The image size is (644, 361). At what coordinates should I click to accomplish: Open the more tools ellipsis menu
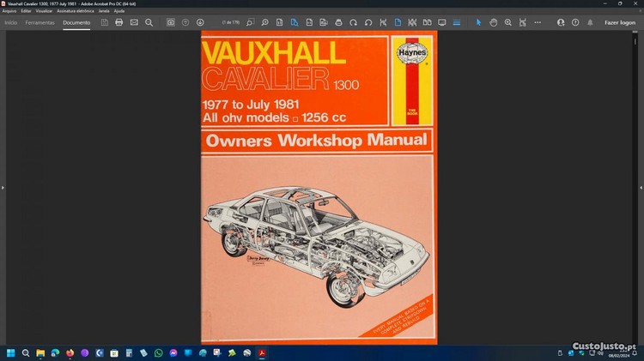coord(538,22)
